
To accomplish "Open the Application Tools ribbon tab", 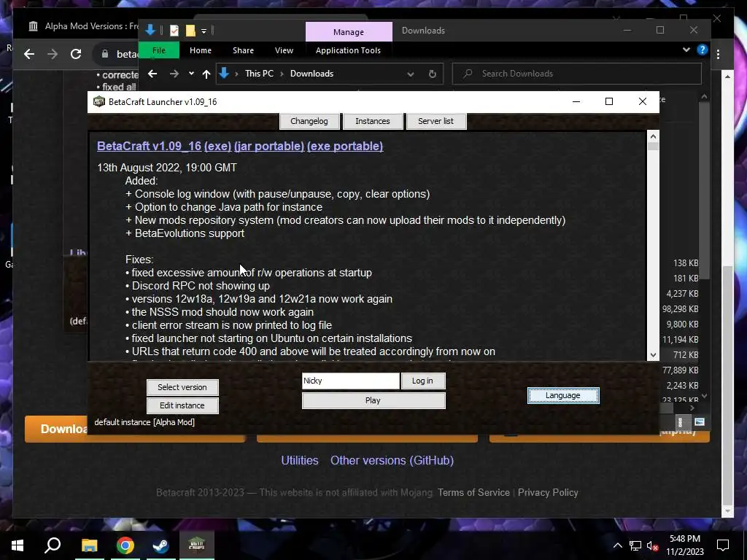I will (x=348, y=50).
